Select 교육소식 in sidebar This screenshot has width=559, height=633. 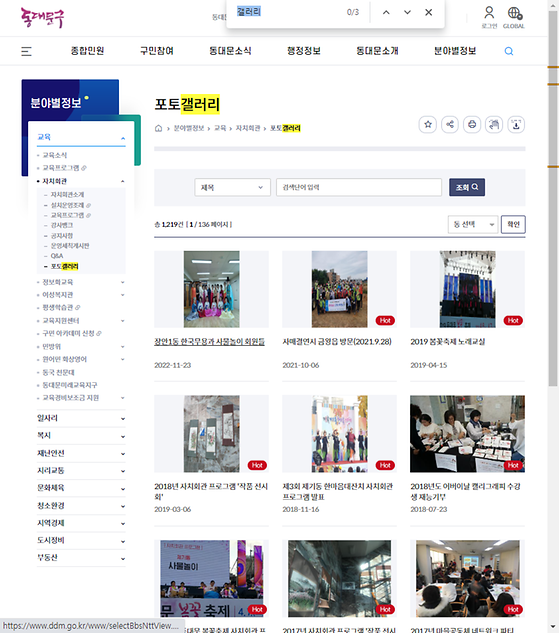click(54, 155)
